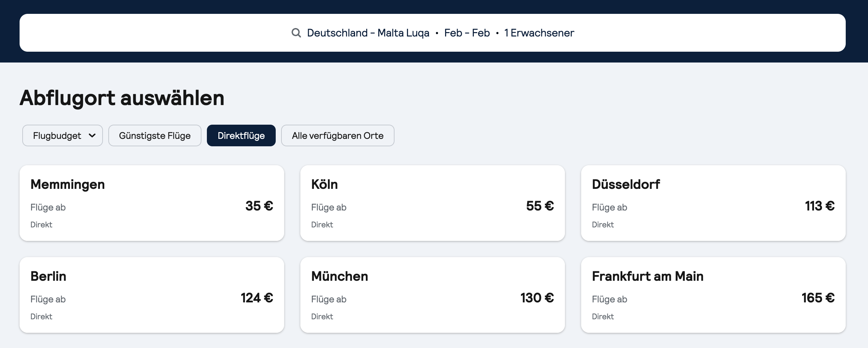Image resolution: width=868 pixels, height=348 pixels.
Task: Click the 130 € München price
Action: 537,298
